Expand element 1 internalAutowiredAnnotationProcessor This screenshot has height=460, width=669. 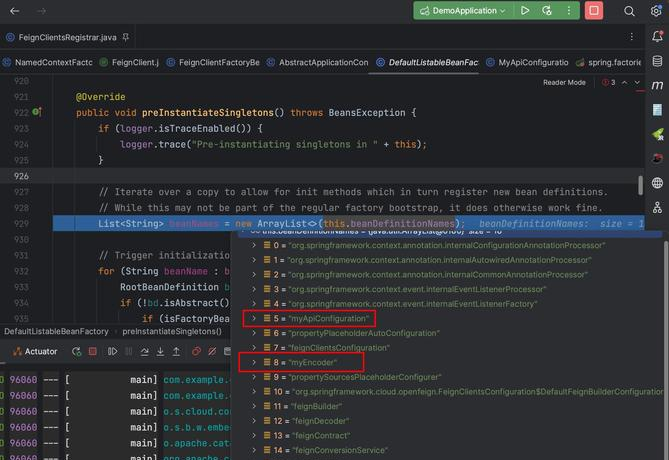(x=254, y=260)
